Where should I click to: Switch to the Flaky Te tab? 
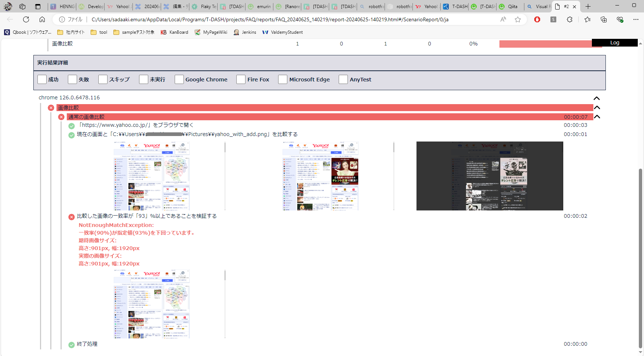[x=204, y=7]
